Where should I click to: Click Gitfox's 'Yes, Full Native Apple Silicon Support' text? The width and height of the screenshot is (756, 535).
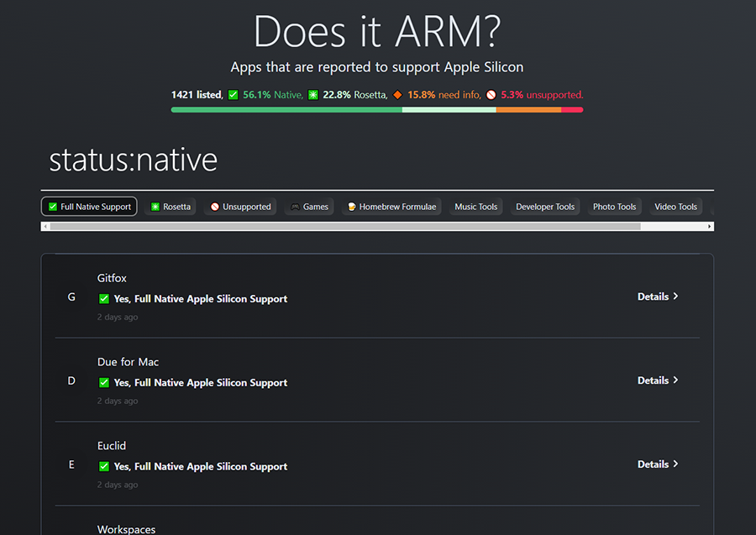point(201,299)
